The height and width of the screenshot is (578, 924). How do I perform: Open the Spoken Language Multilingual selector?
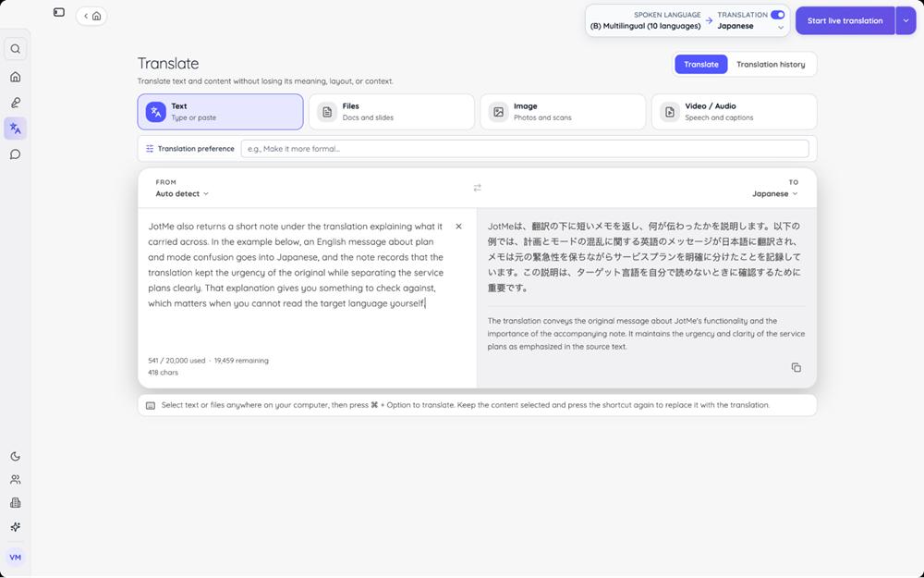pyautogui.click(x=646, y=20)
